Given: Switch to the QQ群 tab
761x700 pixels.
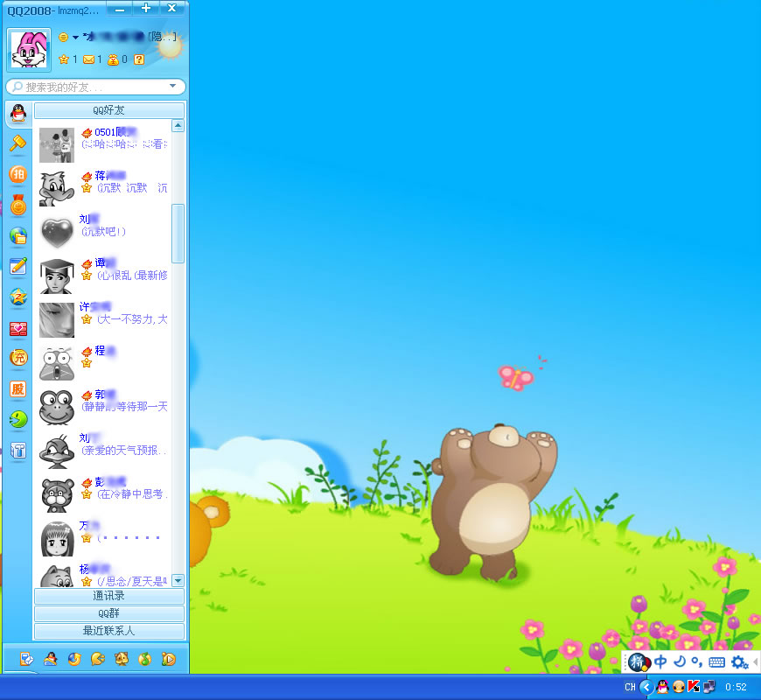Looking at the screenshot, I should pyautogui.click(x=109, y=613).
